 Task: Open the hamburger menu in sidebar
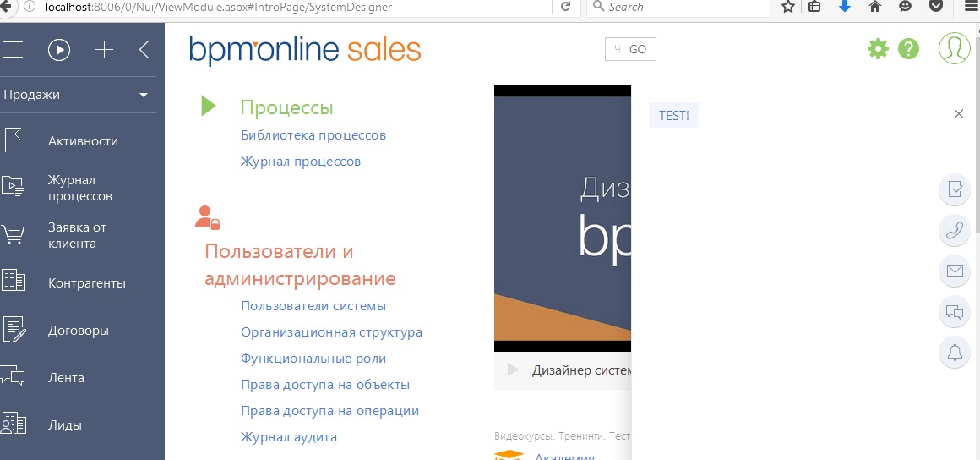13,49
